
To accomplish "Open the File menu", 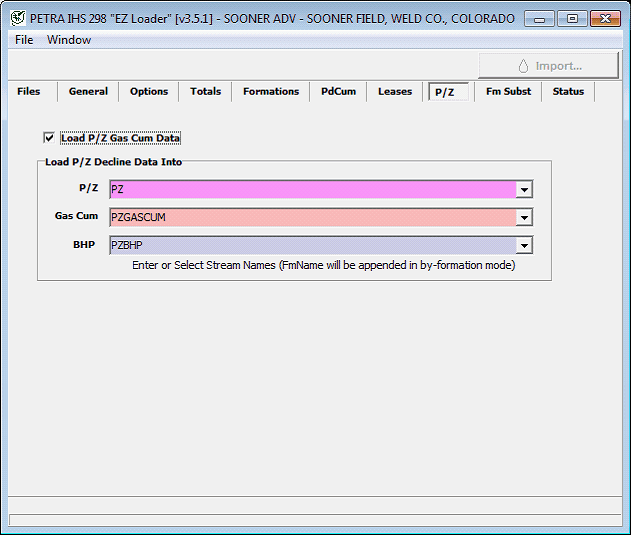I will pyautogui.click(x=24, y=40).
